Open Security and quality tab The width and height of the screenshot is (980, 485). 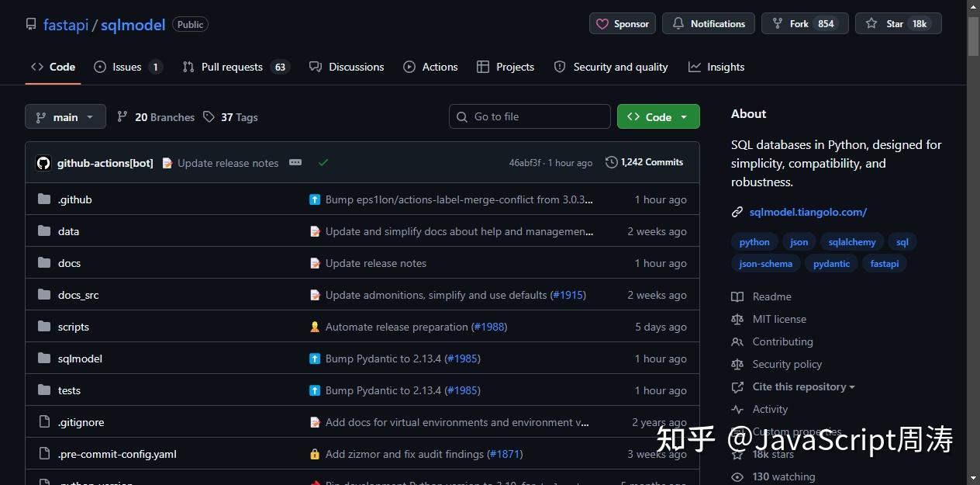pos(611,67)
